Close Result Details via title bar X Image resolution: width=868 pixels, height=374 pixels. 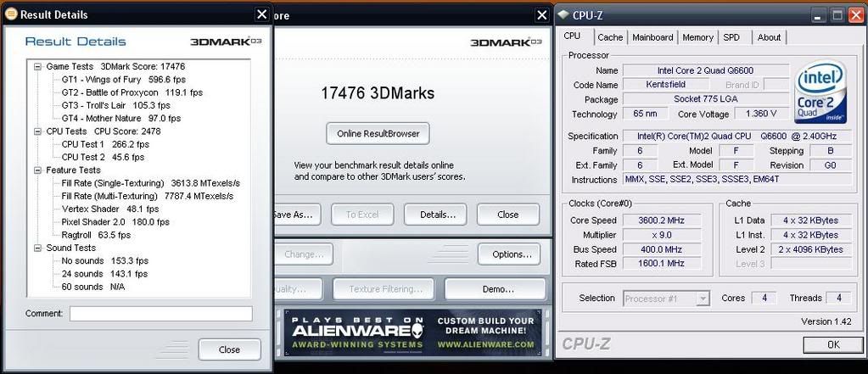[x=262, y=15]
